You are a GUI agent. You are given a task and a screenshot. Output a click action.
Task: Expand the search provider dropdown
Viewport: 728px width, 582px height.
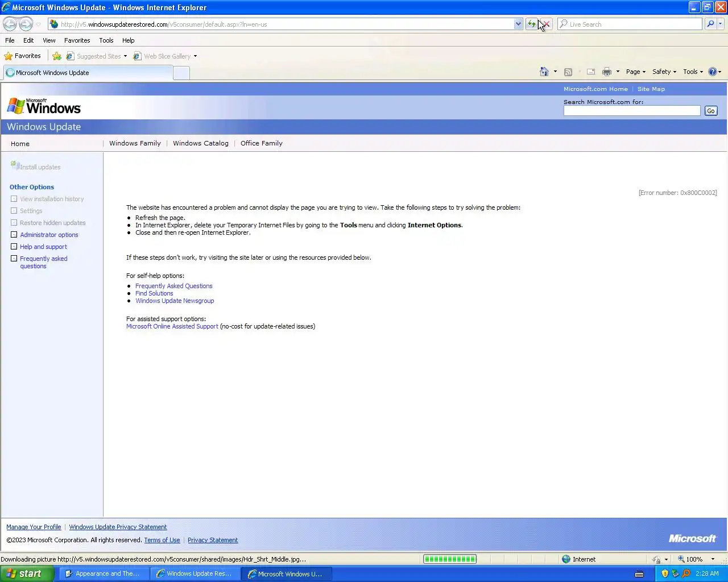(721, 24)
